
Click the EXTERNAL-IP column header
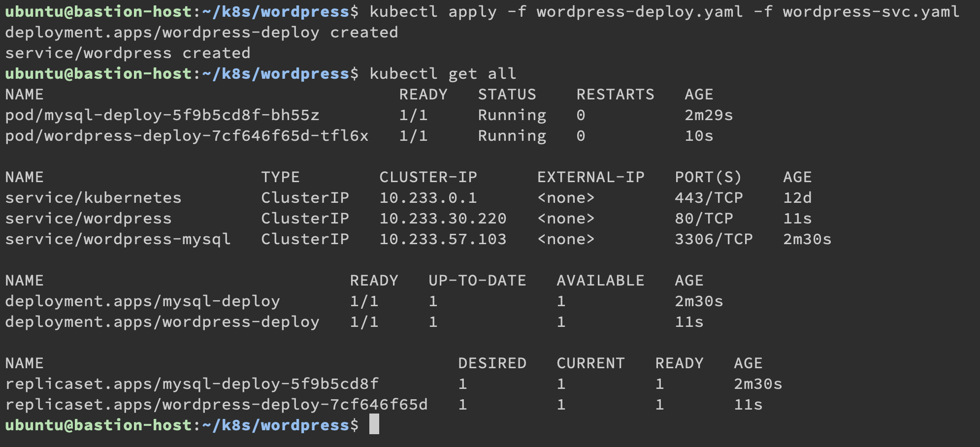tap(590, 177)
